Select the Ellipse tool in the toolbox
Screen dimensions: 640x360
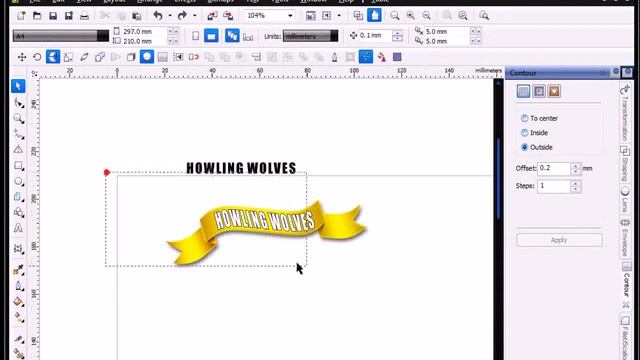click(x=18, y=181)
